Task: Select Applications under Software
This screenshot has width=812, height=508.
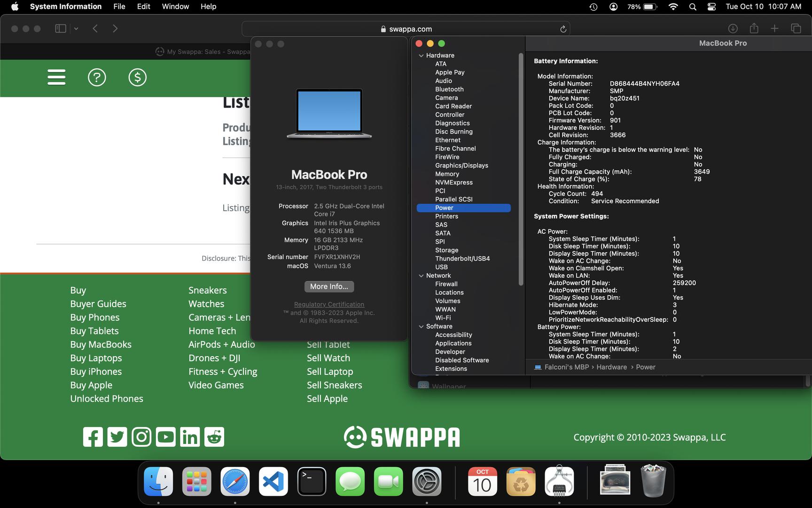Action: pos(453,343)
